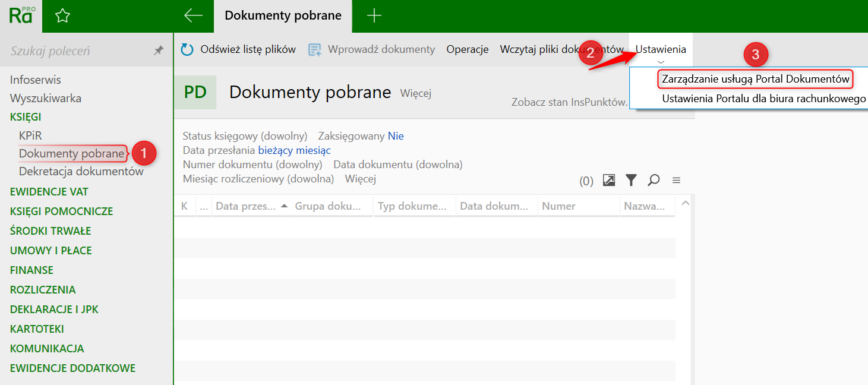Click the (0) record count indicator
The image size is (868, 385).
[x=586, y=181]
